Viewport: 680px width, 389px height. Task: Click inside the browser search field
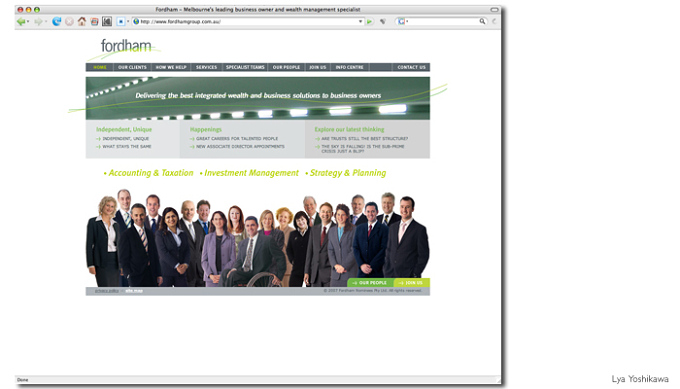(443, 21)
